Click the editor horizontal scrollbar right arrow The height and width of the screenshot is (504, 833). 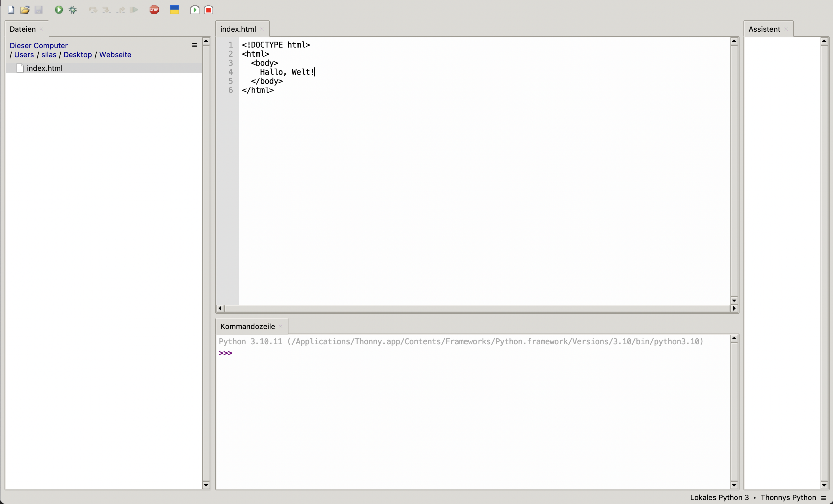pos(734,308)
